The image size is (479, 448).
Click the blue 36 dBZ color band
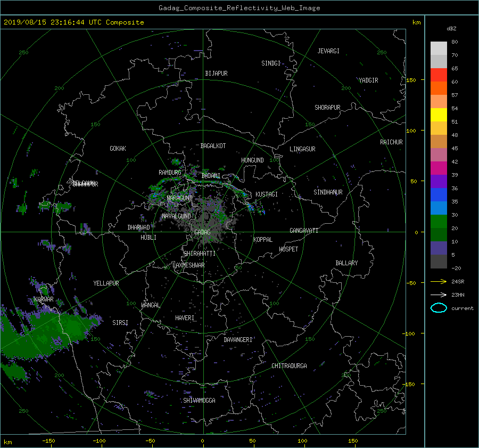[x=439, y=194]
